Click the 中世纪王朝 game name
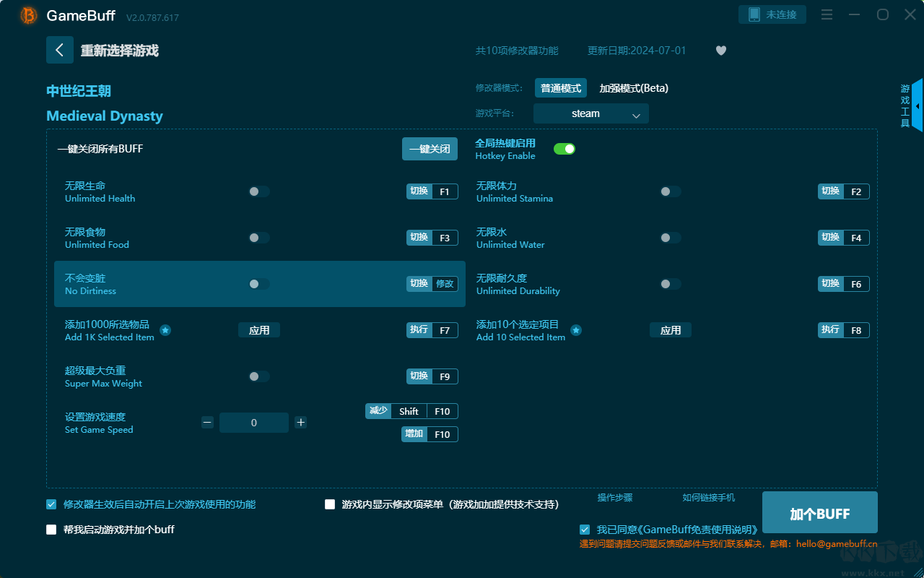This screenshot has width=924, height=578. [x=79, y=91]
